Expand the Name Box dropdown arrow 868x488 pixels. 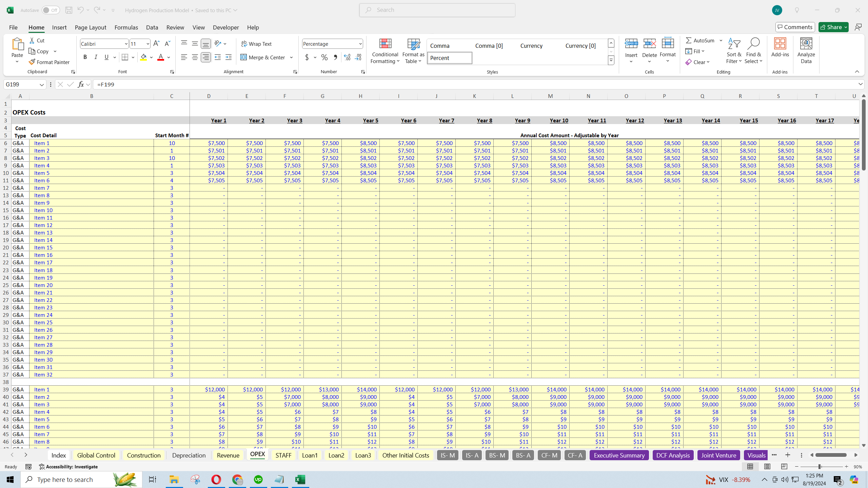42,84
